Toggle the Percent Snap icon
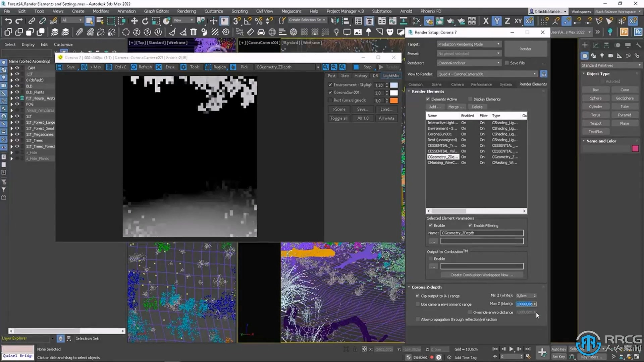 258,21
